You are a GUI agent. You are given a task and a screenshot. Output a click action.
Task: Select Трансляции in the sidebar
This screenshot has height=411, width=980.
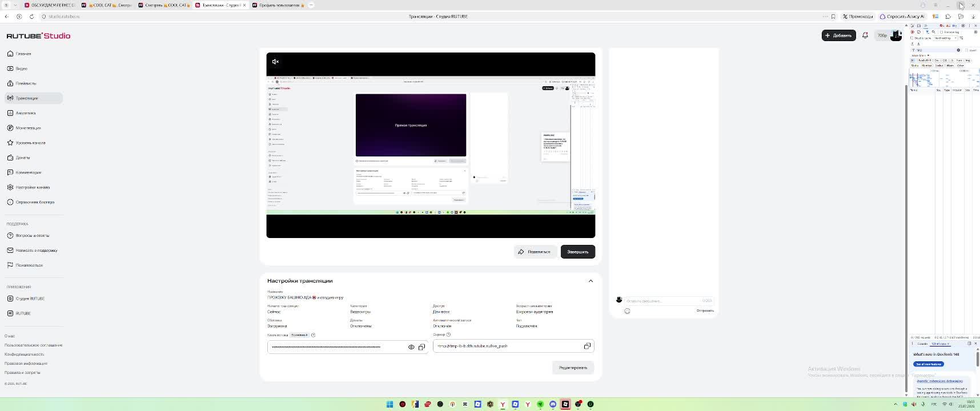[x=34, y=98]
